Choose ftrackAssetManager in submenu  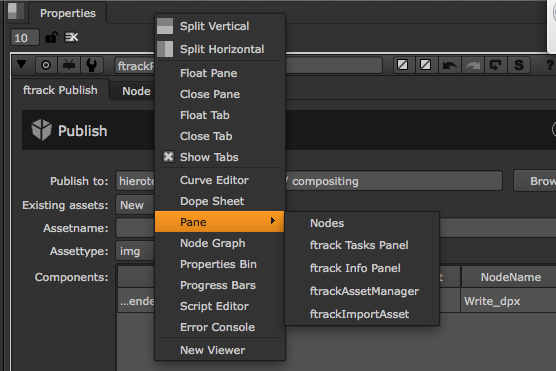pyautogui.click(x=362, y=291)
